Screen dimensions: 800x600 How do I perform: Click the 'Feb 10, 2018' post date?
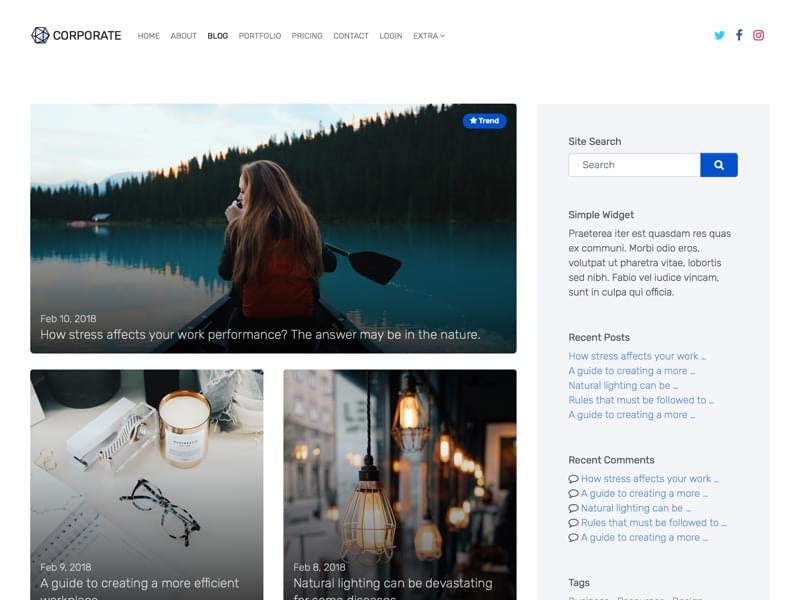[x=68, y=319]
